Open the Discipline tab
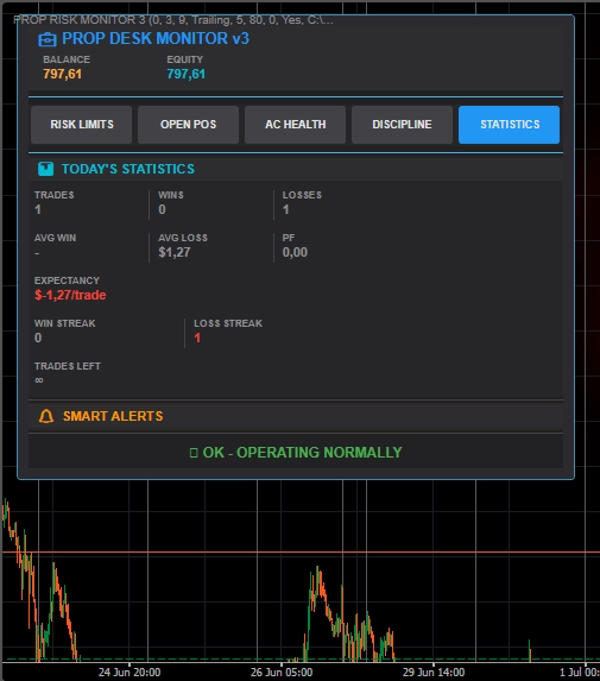Viewport: 600px width, 681px height. pyautogui.click(x=402, y=125)
